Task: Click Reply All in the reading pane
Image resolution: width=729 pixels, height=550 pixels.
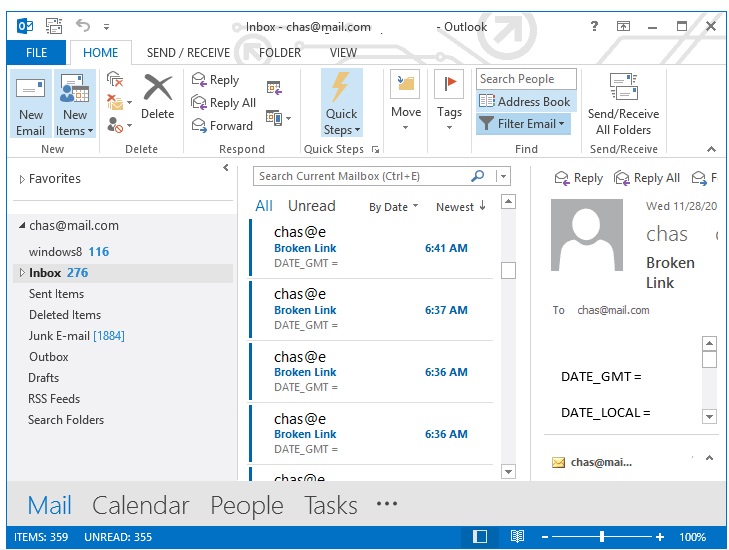Action: point(647,178)
